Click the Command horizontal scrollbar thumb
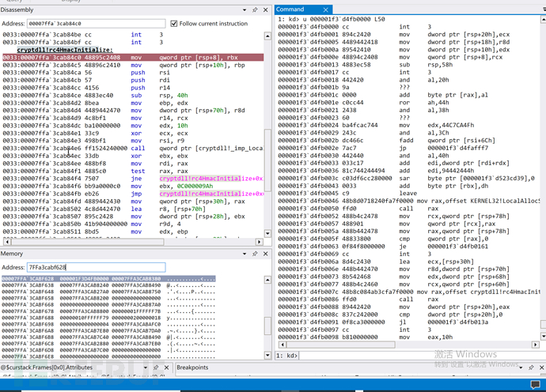Image resolution: width=546 pixels, height=392 pixels. 341,345
